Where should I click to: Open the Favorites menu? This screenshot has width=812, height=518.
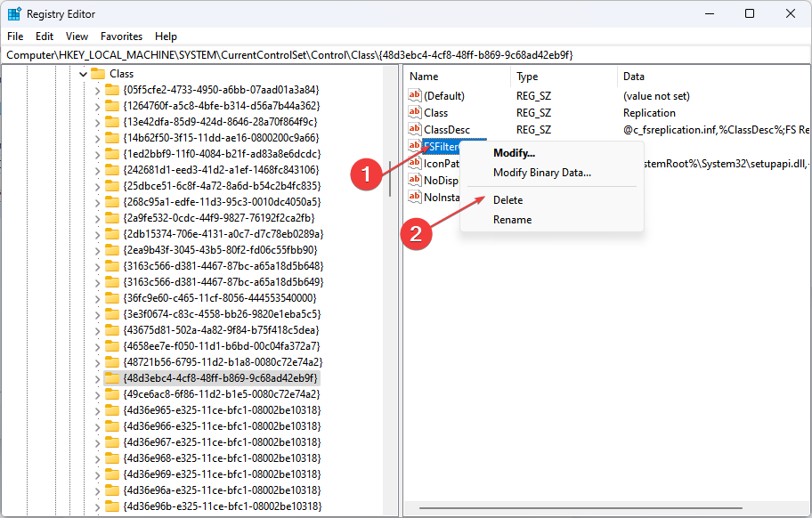point(121,36)
